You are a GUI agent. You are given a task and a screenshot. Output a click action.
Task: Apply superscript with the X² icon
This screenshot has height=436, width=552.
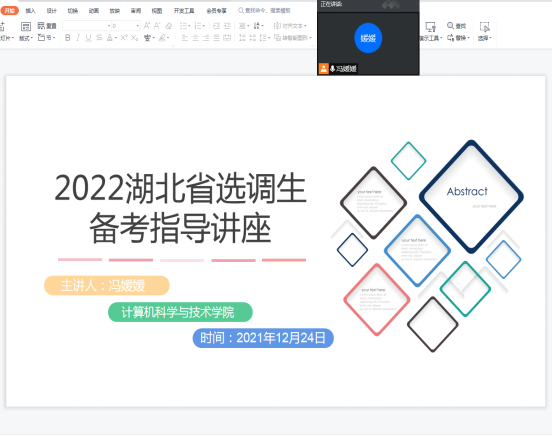[x=124, y=38]
